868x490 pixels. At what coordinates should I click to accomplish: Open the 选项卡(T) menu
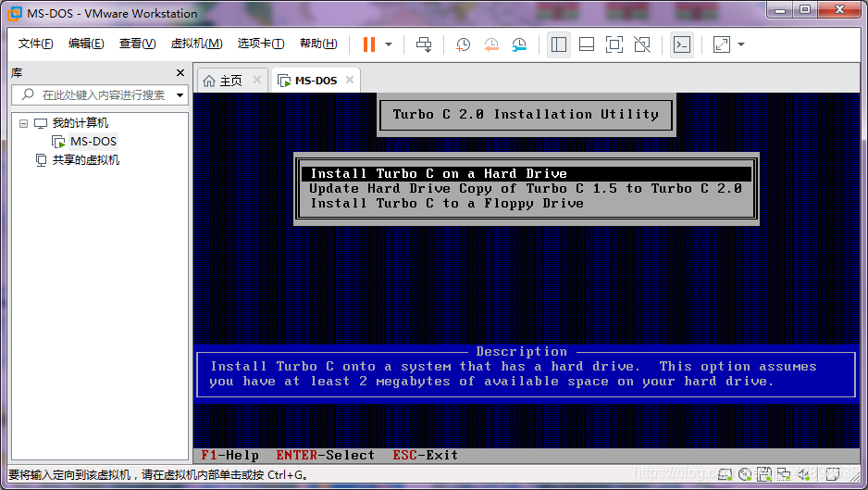pos(261,44)
